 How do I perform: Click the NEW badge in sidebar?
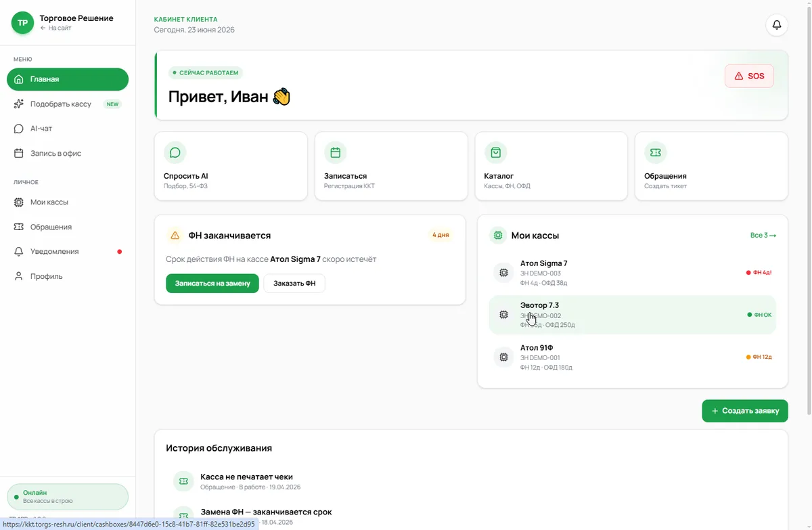coord(112,104)
